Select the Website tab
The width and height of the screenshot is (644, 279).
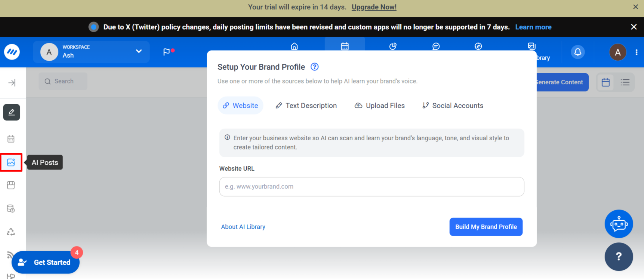click(240, 106)
